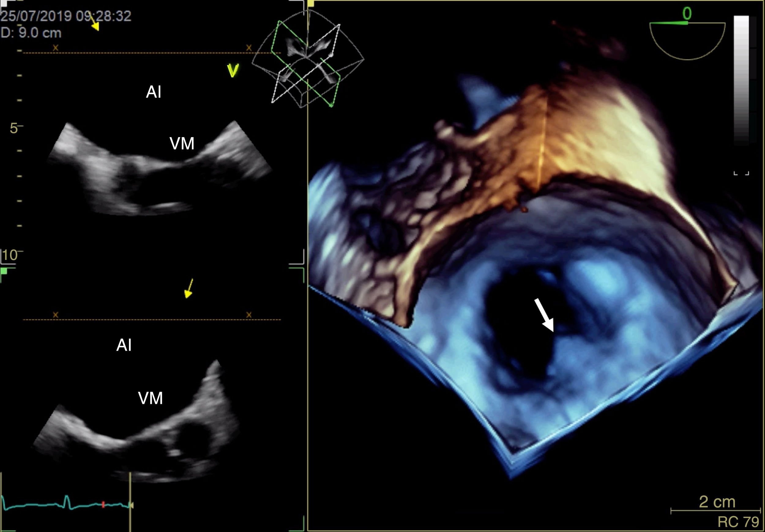765x532 pixels.
Task: Click the grayscale gradient bar
Action: tap(741, 80)
